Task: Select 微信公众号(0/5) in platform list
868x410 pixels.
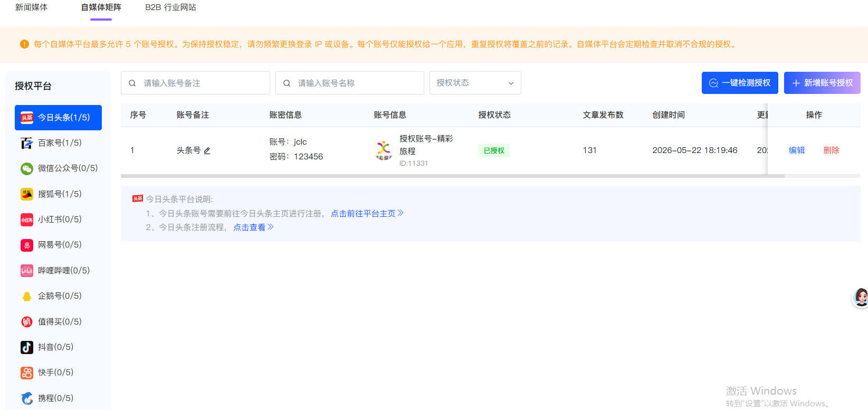Action: click(x=58, y=168)
